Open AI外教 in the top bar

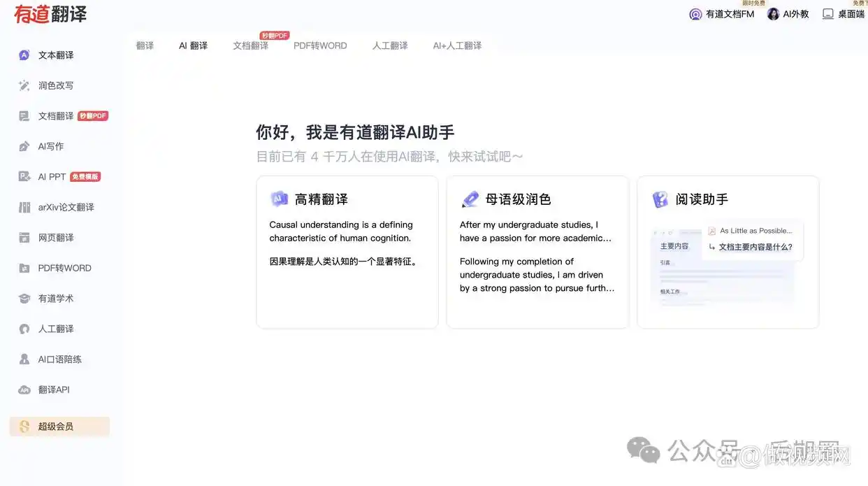[x=788, y=13]
